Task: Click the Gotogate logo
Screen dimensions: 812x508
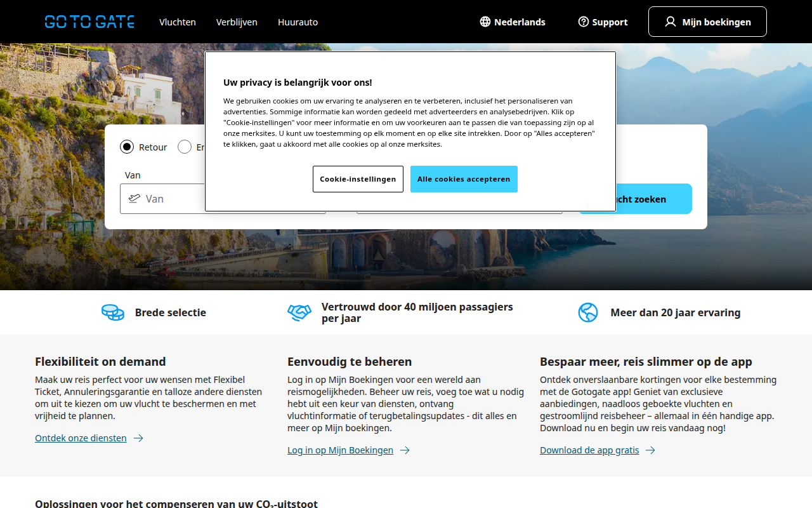Action: coord(89,22)
